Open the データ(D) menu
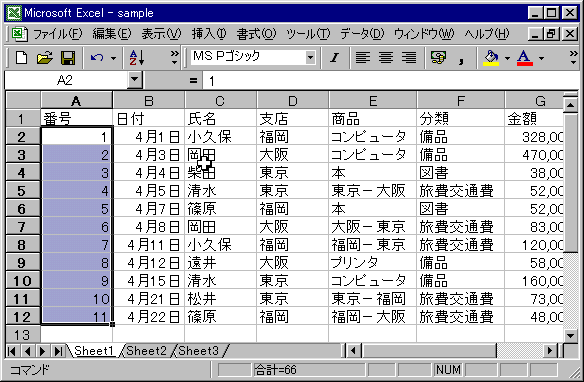 pyautogui.click(x=362, y=34)
